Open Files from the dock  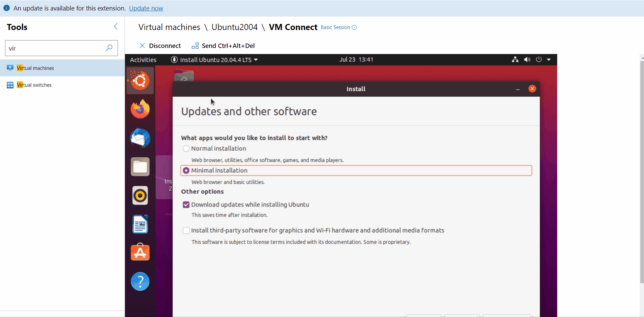pos(140,167)
